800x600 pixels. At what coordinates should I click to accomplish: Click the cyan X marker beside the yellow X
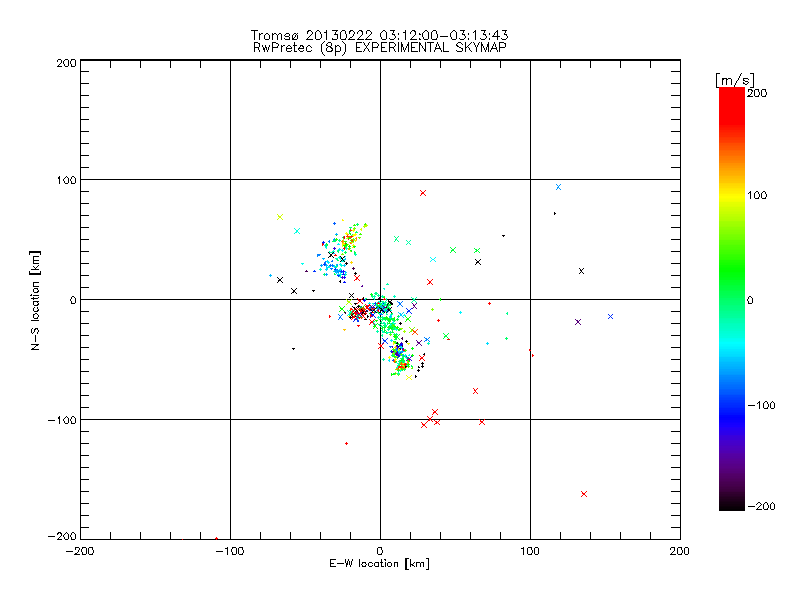click(x=297, y=231)
